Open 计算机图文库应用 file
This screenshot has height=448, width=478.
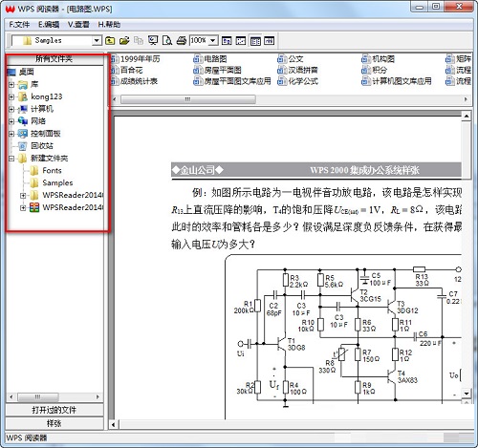click(402, 81)
